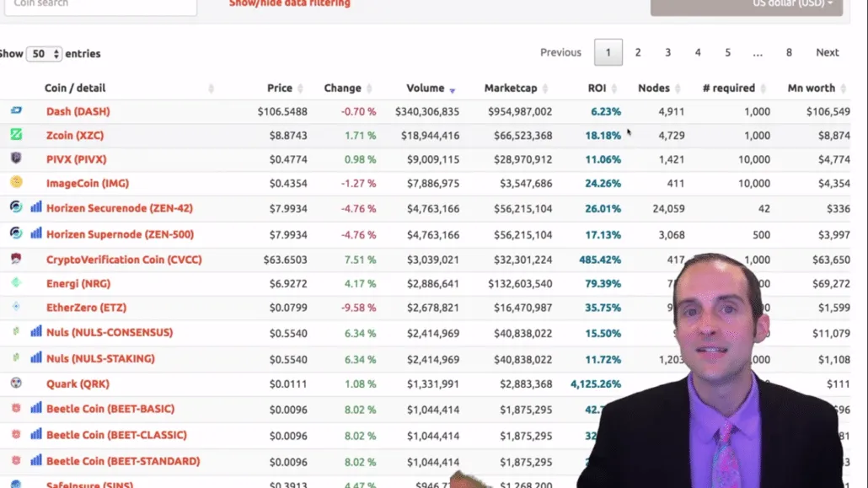Screen dimensions: 868x488
Task: Click the Horizen Supernode logo icon
Action: [x=16, y=233]
